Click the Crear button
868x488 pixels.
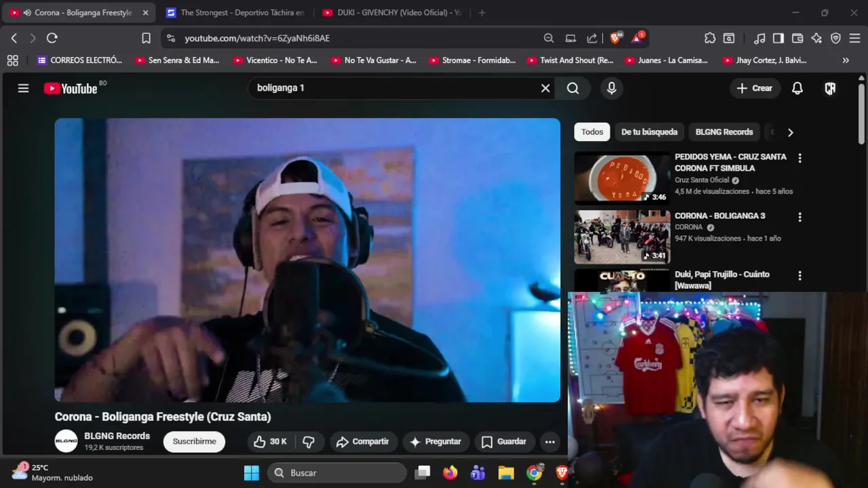(x=755, y=88)
